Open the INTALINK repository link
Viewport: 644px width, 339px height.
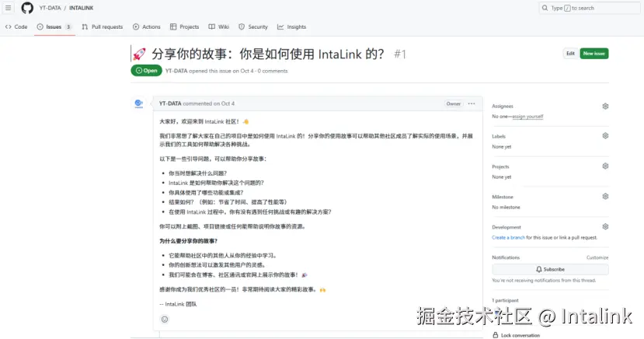(82, 8)
